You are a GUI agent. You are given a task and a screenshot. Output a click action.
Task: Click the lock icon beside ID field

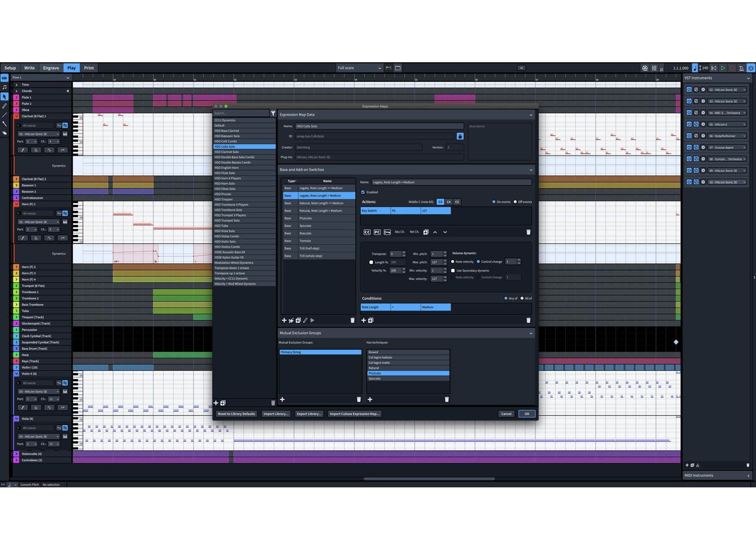pos(460,136)
